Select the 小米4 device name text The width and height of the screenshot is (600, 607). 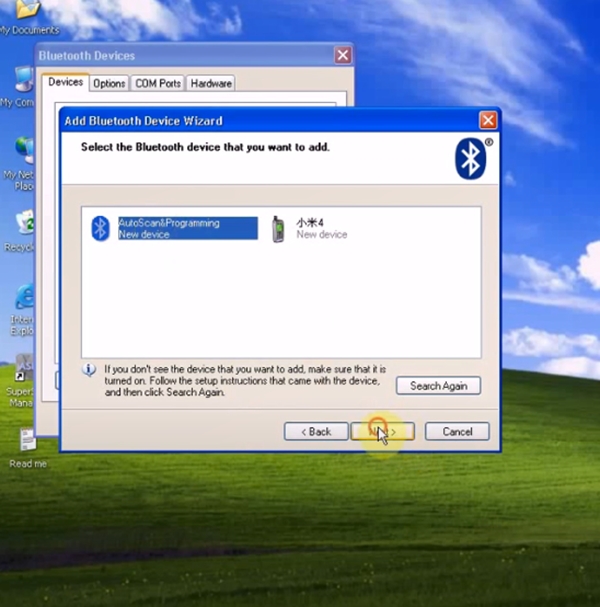pyautogui.click(x=310, y=223)
